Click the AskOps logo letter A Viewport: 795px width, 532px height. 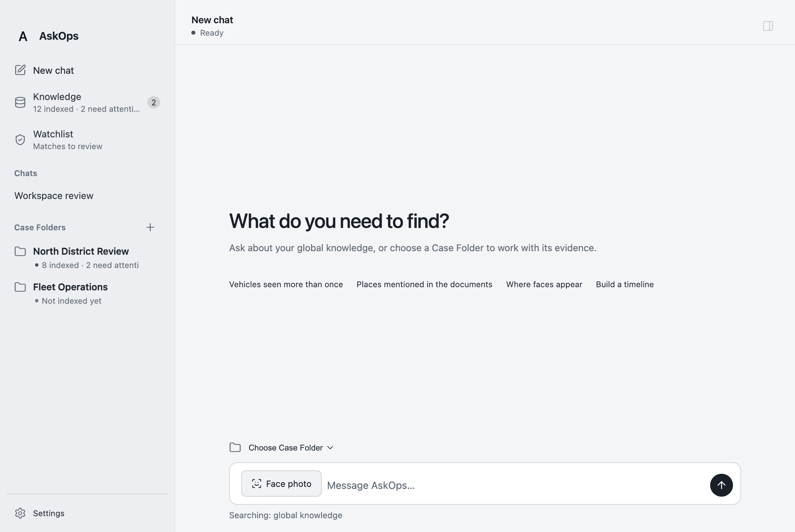23,36
